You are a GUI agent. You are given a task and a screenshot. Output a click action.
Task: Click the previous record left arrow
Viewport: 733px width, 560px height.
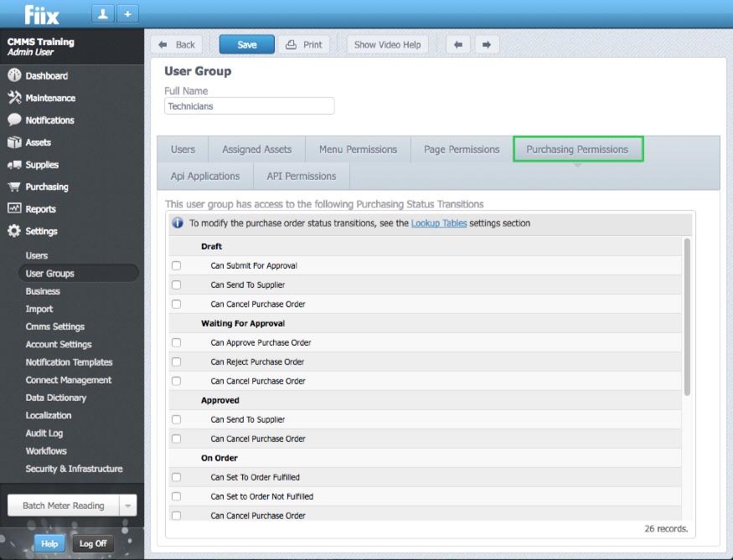457,45
